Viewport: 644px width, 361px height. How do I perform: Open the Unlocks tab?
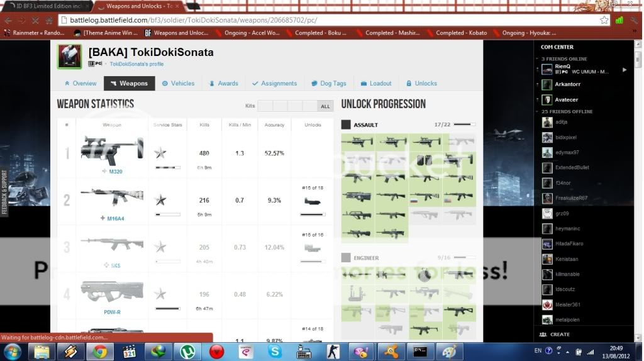pos(422,84)
